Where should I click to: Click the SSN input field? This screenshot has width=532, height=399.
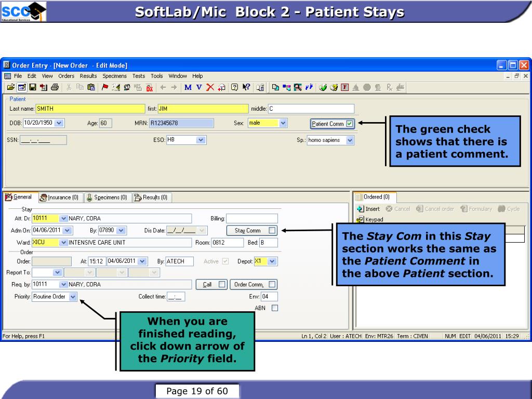click(43, 140)
